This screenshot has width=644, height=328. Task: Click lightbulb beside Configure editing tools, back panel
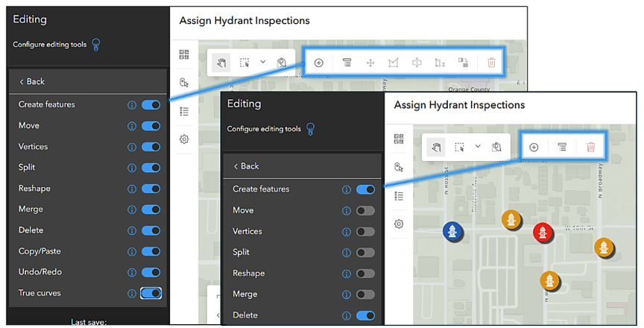coord(96,44)
